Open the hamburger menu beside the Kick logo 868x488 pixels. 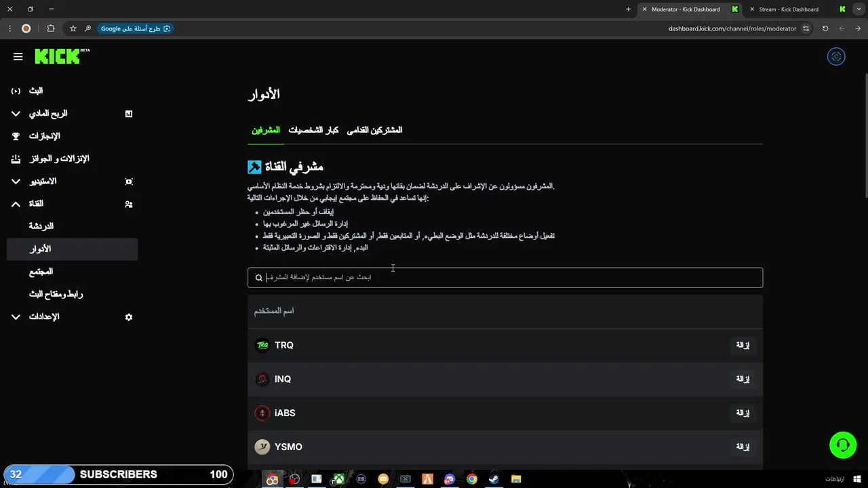pos(18,57)
